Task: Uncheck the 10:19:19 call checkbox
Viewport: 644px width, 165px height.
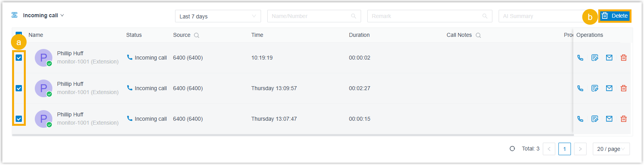Action: coord(19,58)
